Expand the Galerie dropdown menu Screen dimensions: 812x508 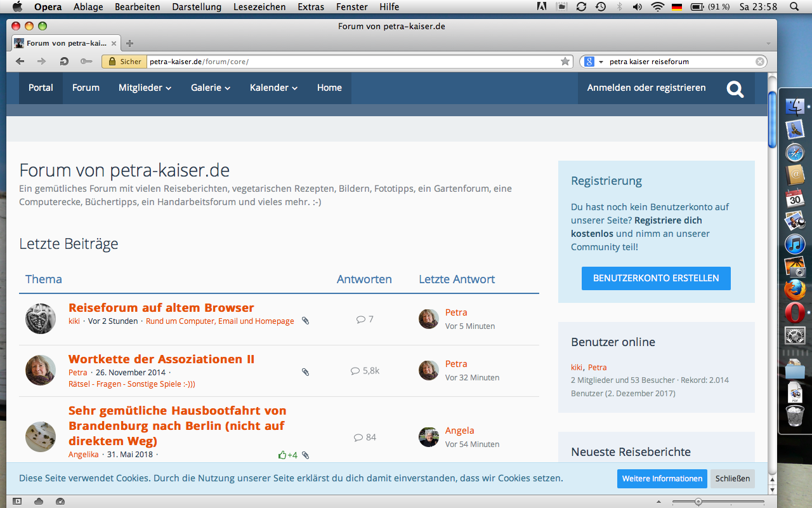(210, 88)
